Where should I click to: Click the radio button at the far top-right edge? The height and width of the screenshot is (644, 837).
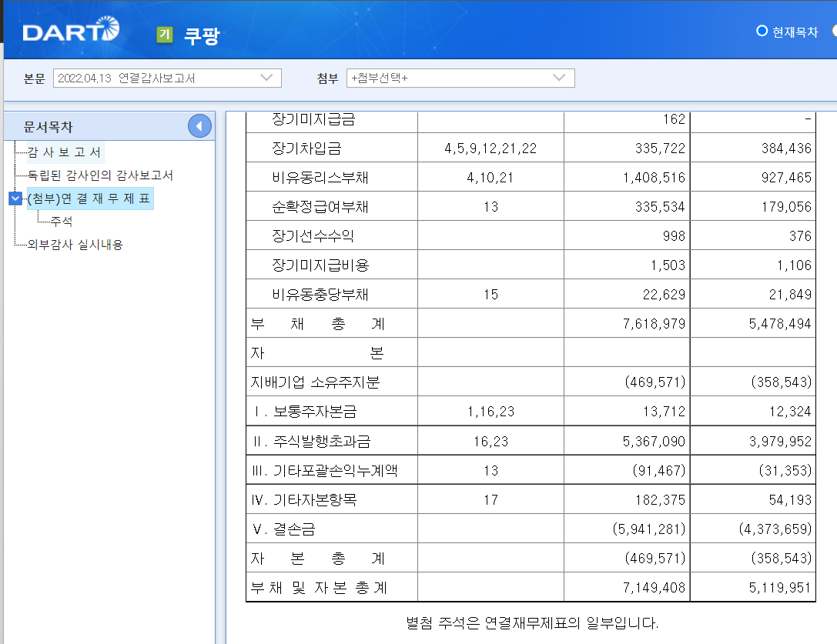coord(833,32)
